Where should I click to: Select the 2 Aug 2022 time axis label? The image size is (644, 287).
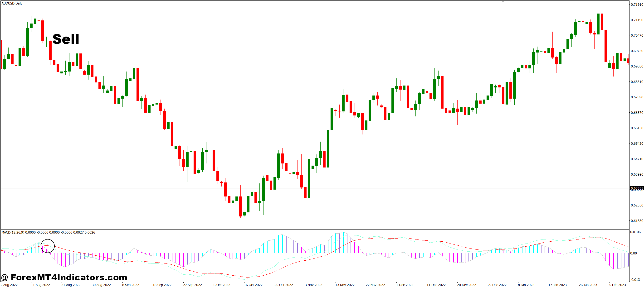click(x=9, y=285)
